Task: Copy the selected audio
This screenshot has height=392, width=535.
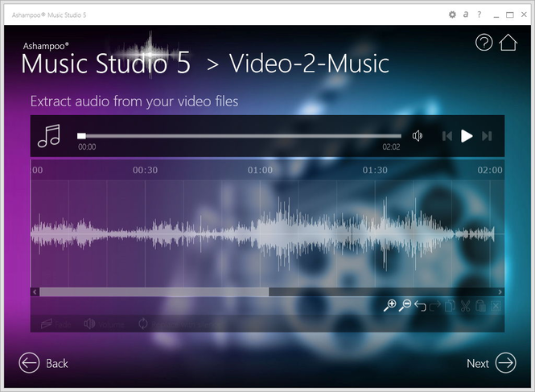Action: click(450, 306)
